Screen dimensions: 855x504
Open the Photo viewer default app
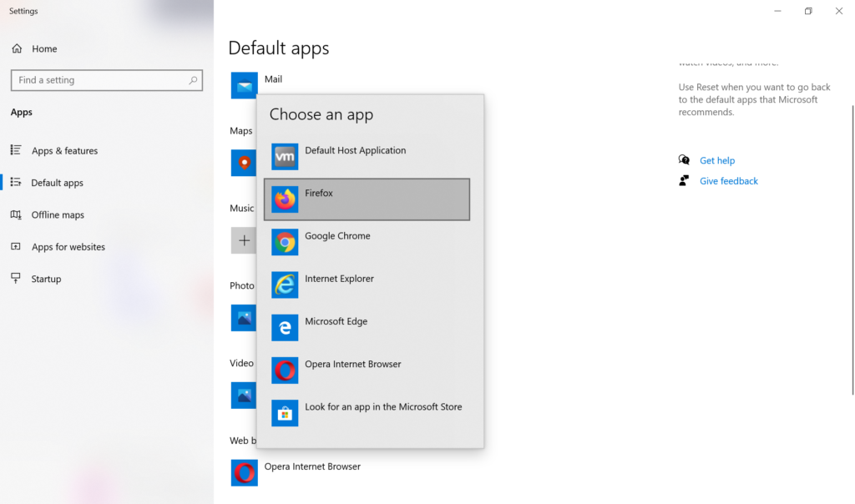tap(243, 318)
